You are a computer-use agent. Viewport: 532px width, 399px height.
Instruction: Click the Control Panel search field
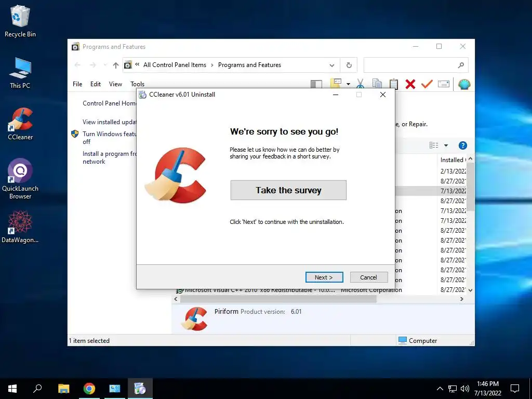click(416, 65)
